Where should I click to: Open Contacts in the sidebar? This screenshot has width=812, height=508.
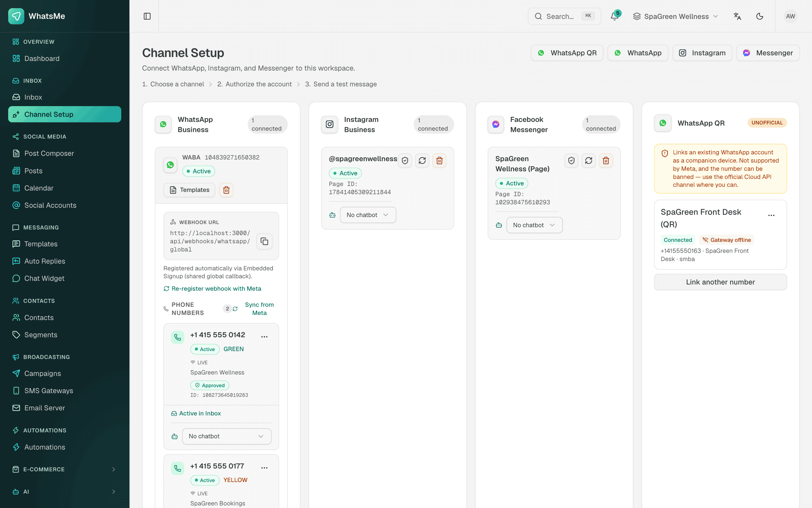(x=64, y=317)
